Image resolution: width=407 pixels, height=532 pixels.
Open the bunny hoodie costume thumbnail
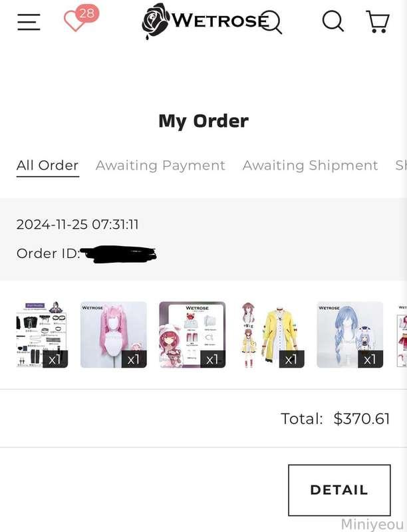[x=192, y=334]
